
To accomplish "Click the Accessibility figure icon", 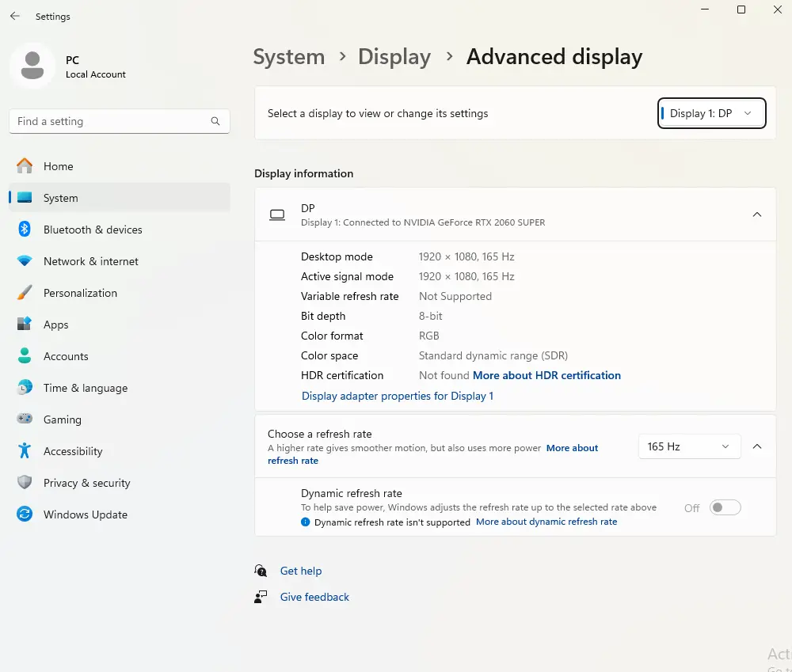I will 25,450.
